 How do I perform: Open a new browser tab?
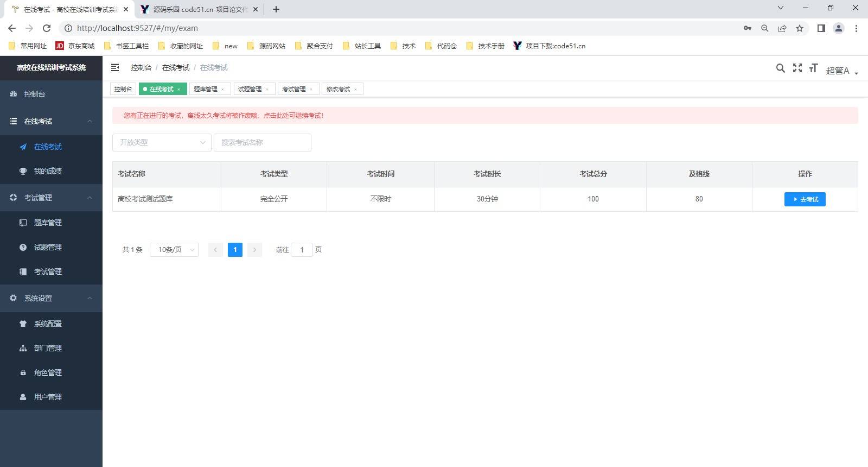click(x=276, y=9)
